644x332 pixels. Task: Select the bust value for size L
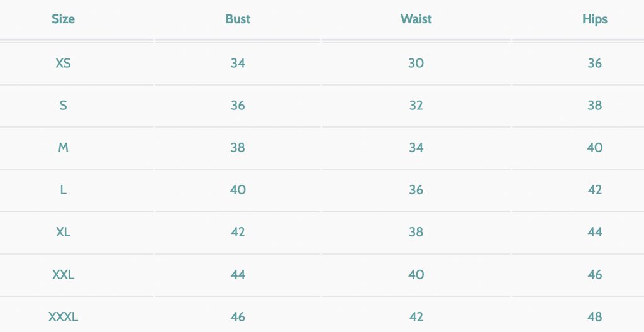click(x=238, y=190)
